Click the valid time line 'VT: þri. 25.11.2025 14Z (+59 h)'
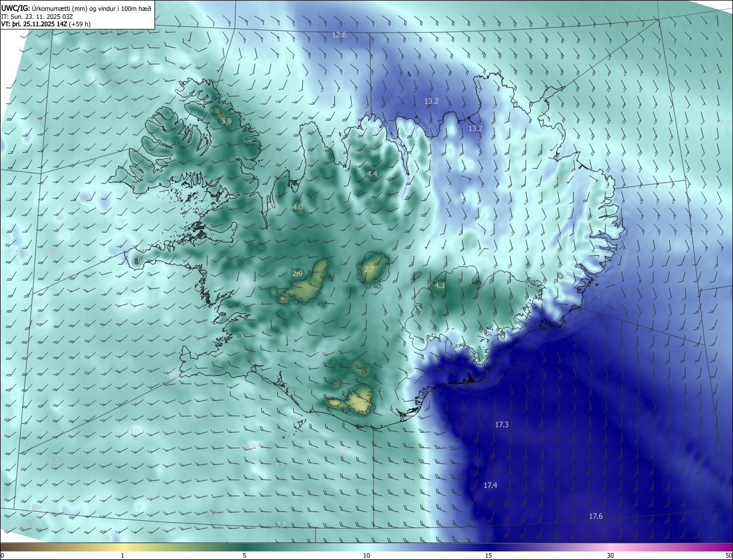The height and width of the screenshot is (560, 733). pos(46,24)
